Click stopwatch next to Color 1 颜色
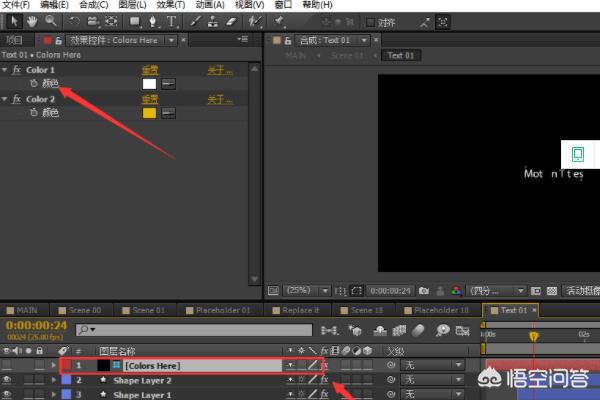The height and width of the screenshot is (400, 600). pyautogui.click(x=33, y=84)
